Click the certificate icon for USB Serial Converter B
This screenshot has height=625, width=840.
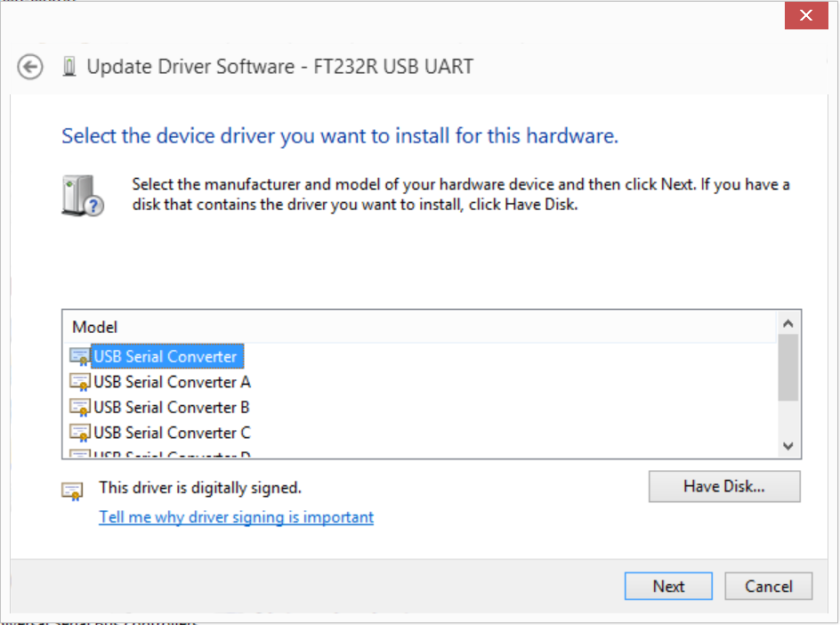tap(80, 408)
